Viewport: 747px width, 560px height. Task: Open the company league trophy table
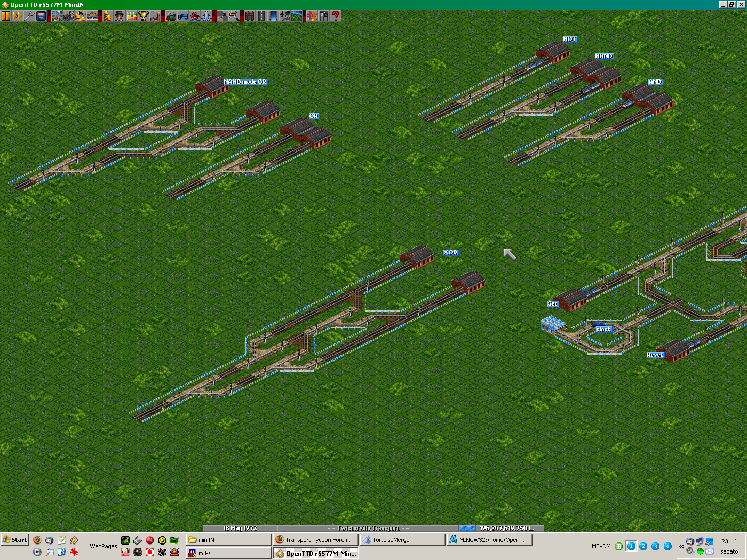pos(143,16)
